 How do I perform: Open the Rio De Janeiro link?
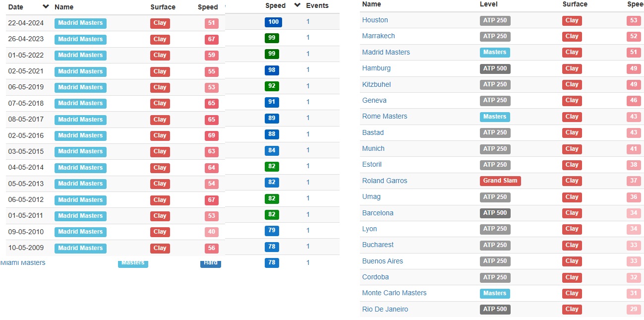tap(385, 309)
